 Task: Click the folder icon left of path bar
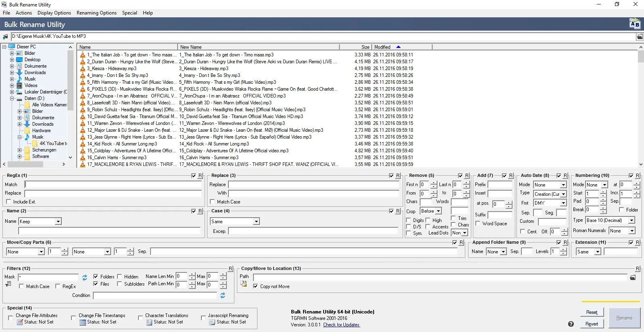coord(5,37)
